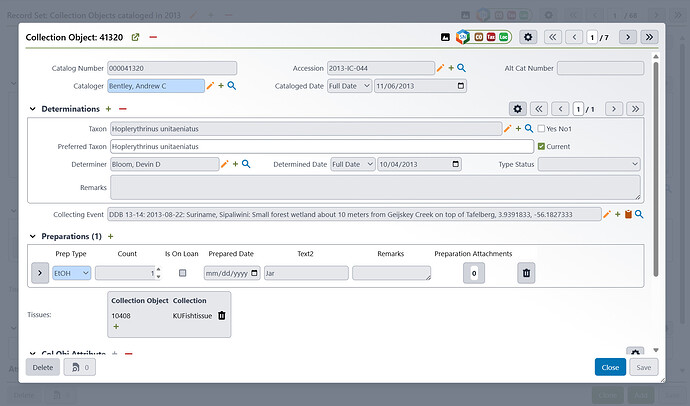Screen dimensions: 690x406
Task: Search for a Determiner agent
Action: [x=246, y=164]
